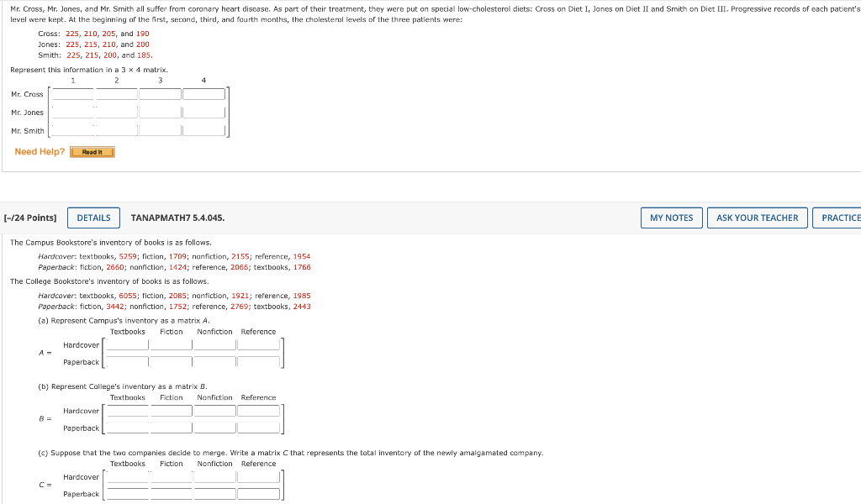Click matrix A Paperback Nonfiction field
The width and height of the screenshot is (861, 504).
pos(214,362)
